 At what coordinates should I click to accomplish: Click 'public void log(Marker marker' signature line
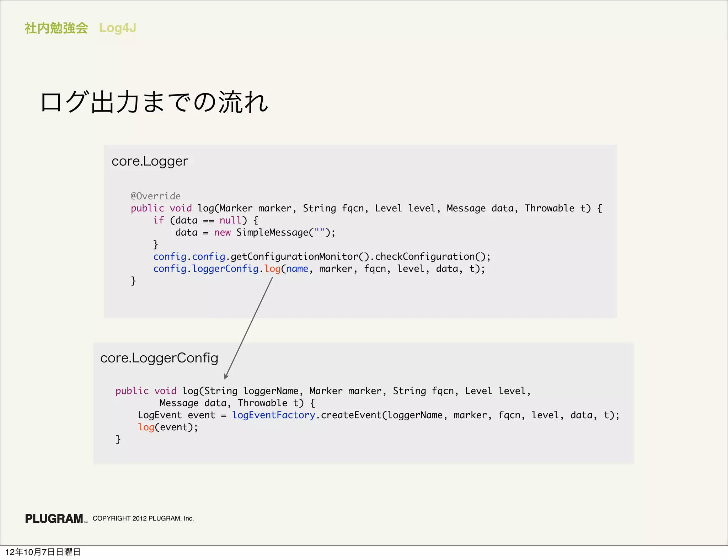click(x=366, y=209)
